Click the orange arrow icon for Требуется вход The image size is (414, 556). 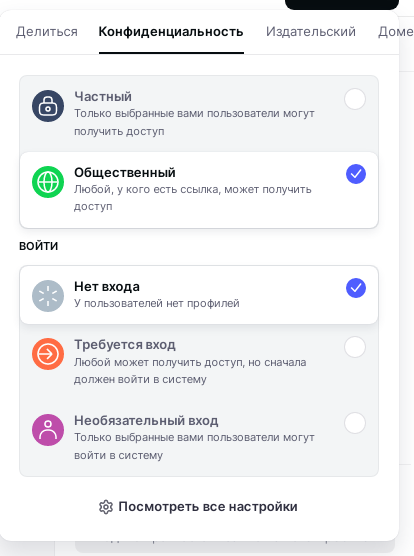(x=48, y=354)
